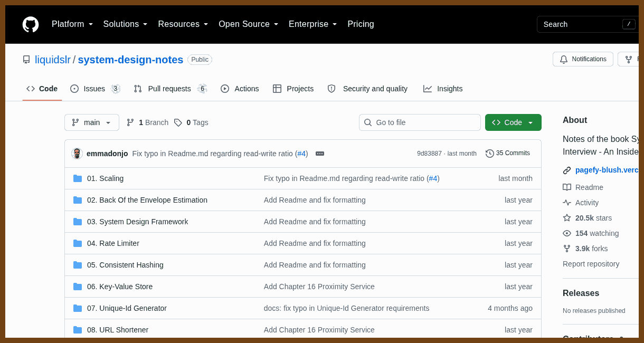644x343 pixels.
Task: Open the Security and quality tab
Action: [x=367, y=89]
